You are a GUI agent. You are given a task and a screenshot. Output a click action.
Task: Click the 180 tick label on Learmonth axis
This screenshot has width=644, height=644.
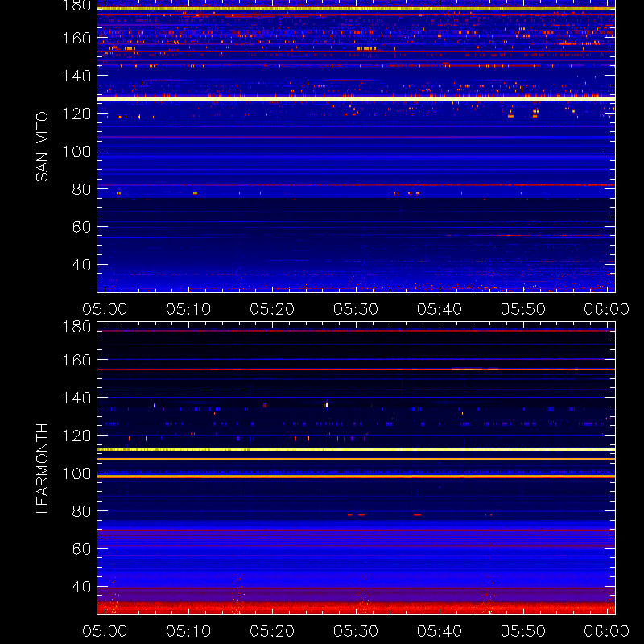76,327
